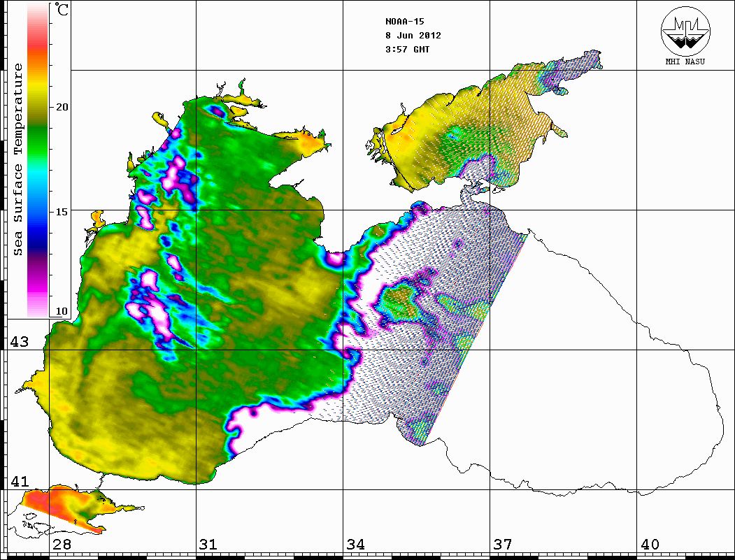Viewport: 735px width, 560px height.
Task: Click the temperature color scale bar
Action: [38, 160]
